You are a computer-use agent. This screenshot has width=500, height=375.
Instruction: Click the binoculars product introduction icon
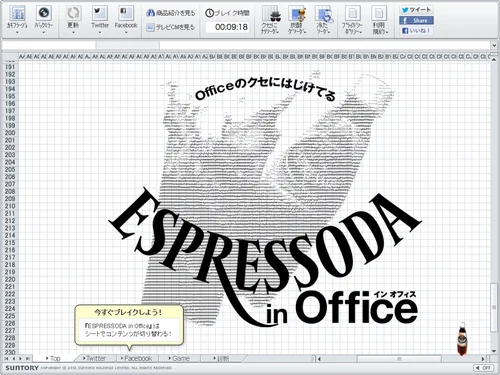pyautogui.click(x=150, y=13)
